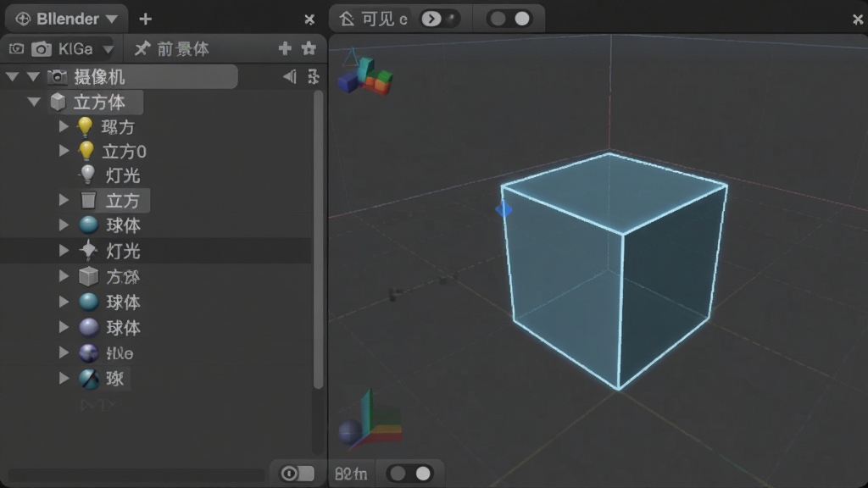Expand the 方体 cube item
The image size is (868, 488).
pyautogui.click(x=64, y=276)
